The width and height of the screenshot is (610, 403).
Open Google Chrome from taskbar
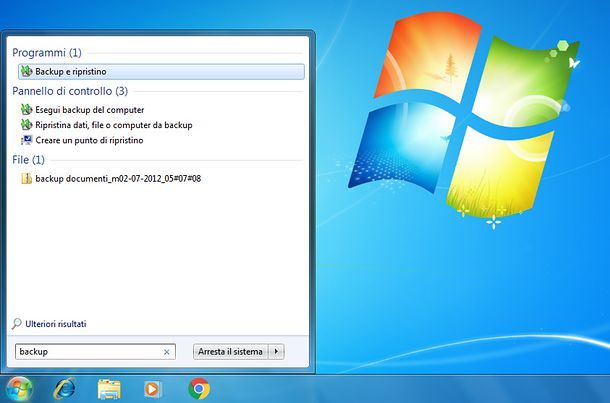pyautogui.click(x=199, y=389)
